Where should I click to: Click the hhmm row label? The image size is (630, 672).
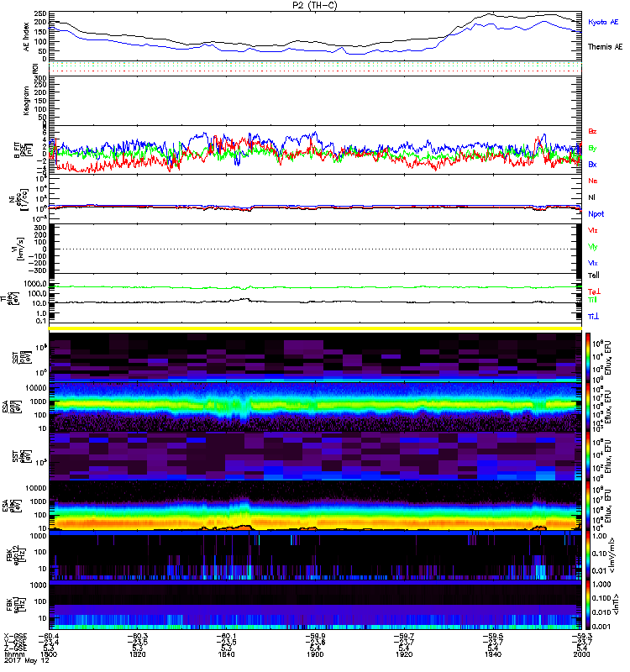coord(14,654)
